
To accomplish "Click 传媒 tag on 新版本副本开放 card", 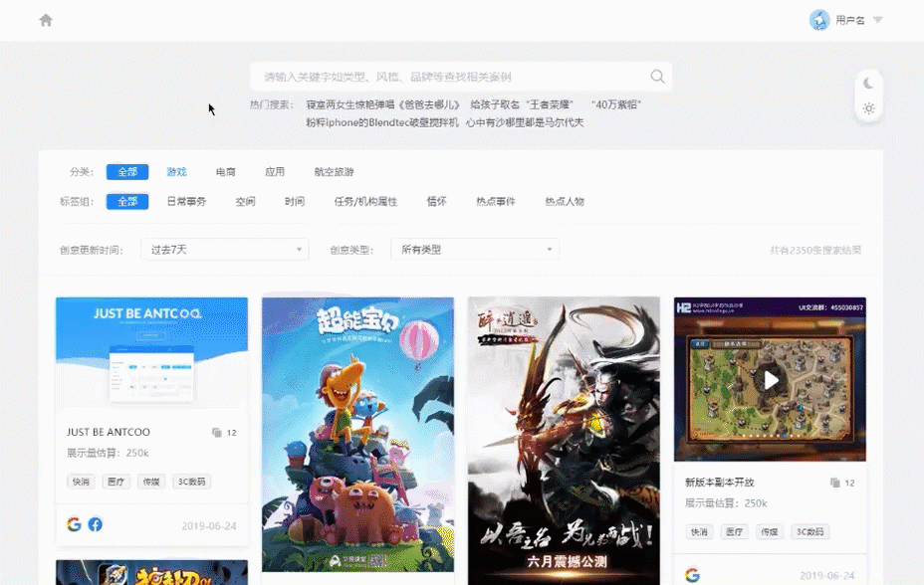I will 770,532.
